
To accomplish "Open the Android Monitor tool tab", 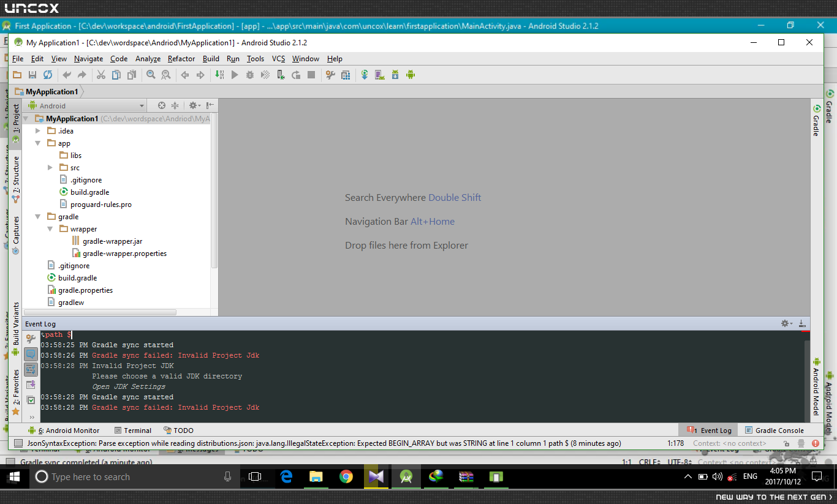I will 64,431.
